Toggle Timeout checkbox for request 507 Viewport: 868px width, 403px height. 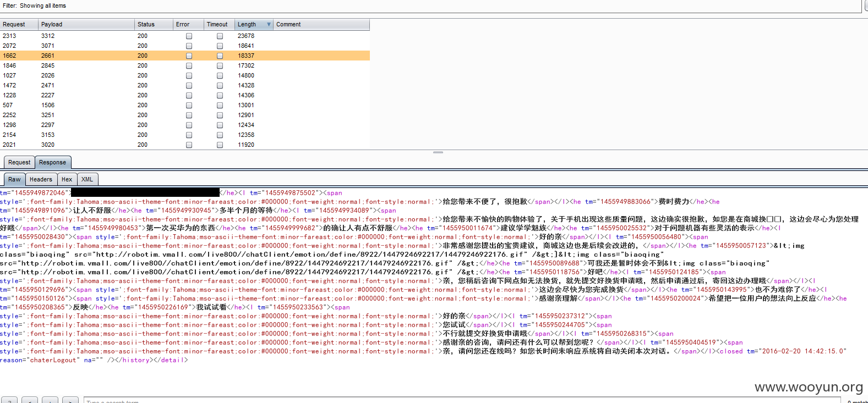pyautogui.click(x=220, y=105)
